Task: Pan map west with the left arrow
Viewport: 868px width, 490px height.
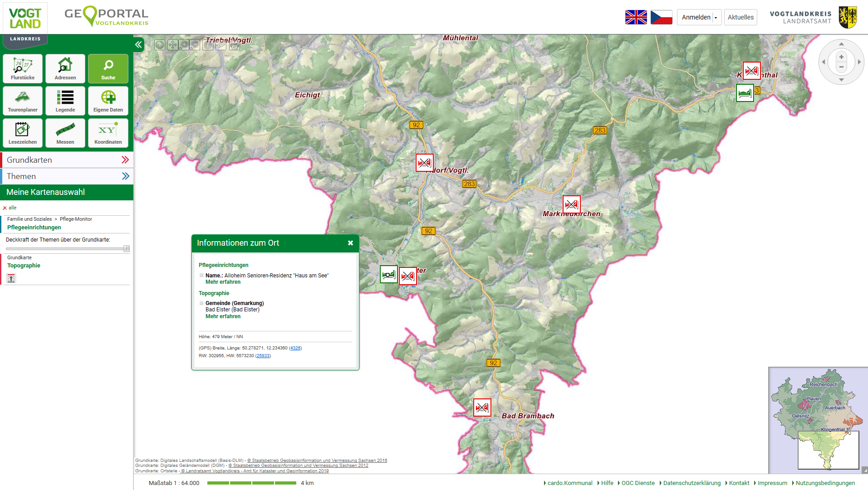Action: tap(824, 62)
